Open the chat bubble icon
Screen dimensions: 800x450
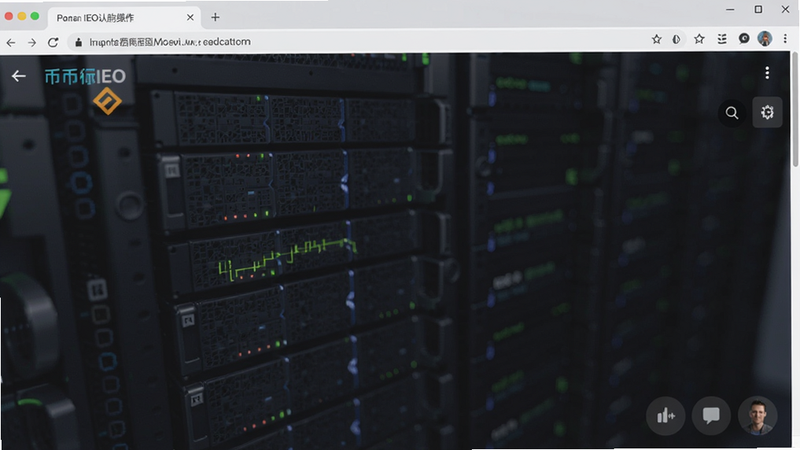(711, 416)
